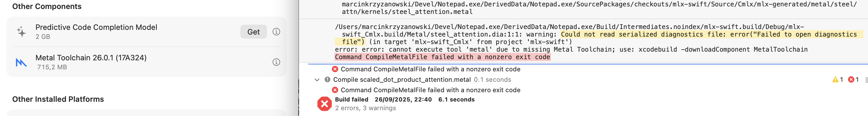Click the missing Metal Toolchain error line
The height and width of the screenshot is (116, 868).
(571, 49)
